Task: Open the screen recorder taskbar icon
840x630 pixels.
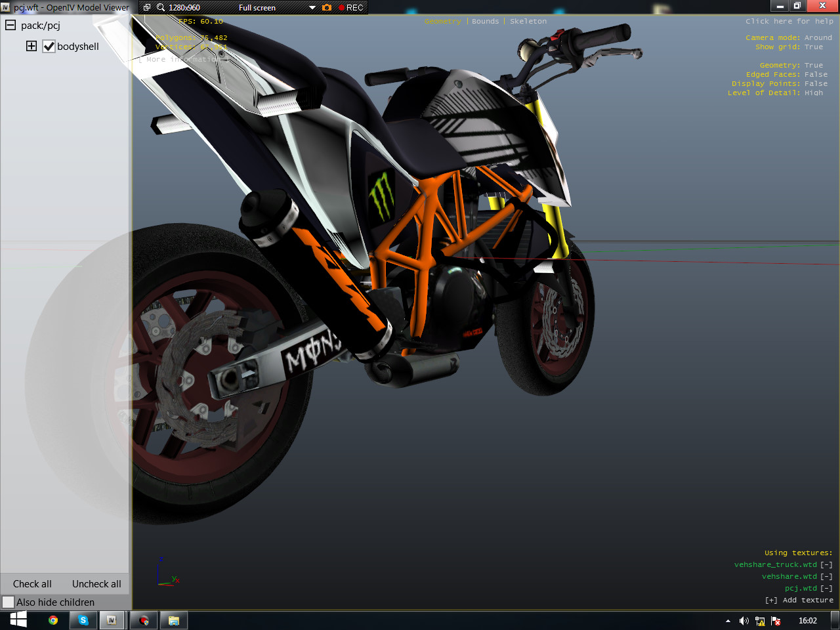Action: pyautogui.click(x=144, y=620)
